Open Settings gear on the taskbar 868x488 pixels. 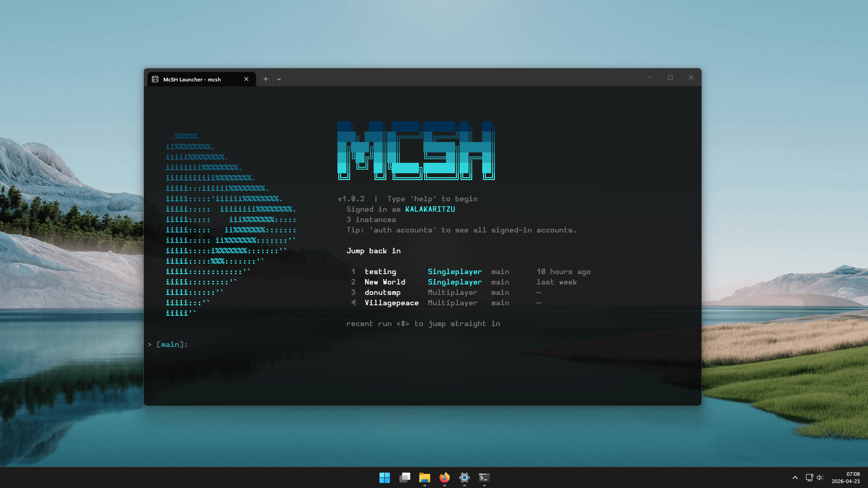pos(464,478)
